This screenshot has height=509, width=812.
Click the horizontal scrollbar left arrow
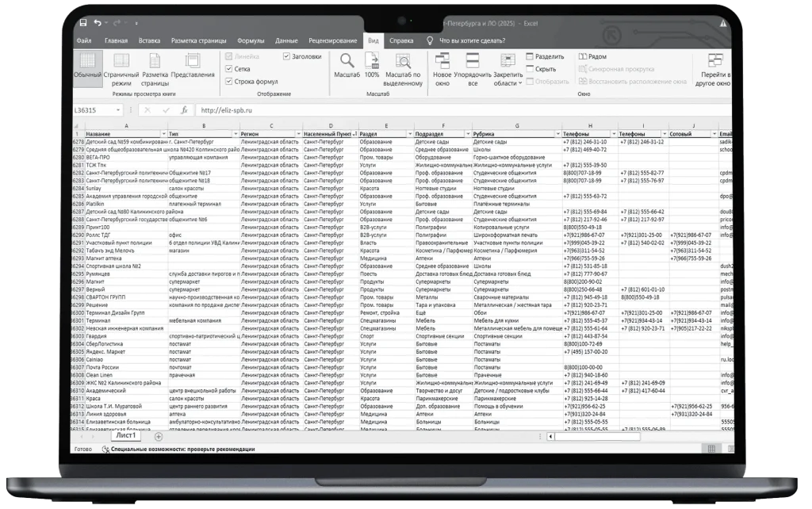(550, 437)
